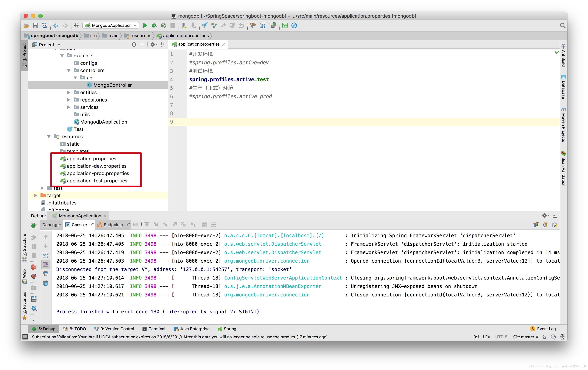The height and width of the screenshot is (370, 588).
Task: Toggle Scroll to End in console
Action: (x=46, y=264)
